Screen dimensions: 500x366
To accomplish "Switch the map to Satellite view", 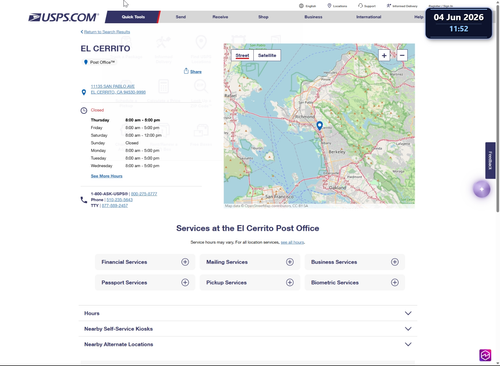I will [x=267, y=55].
